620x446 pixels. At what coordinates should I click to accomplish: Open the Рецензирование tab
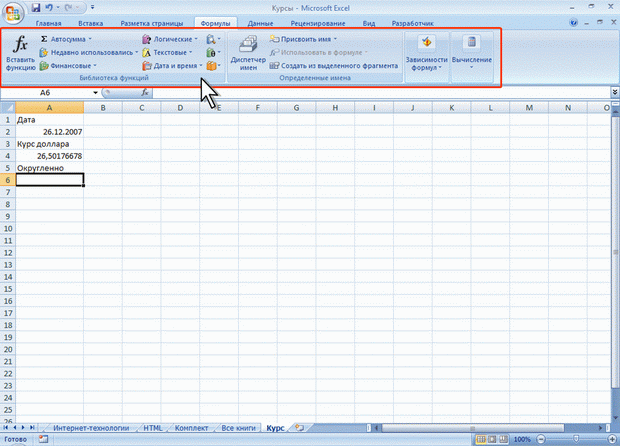point(318,23)
